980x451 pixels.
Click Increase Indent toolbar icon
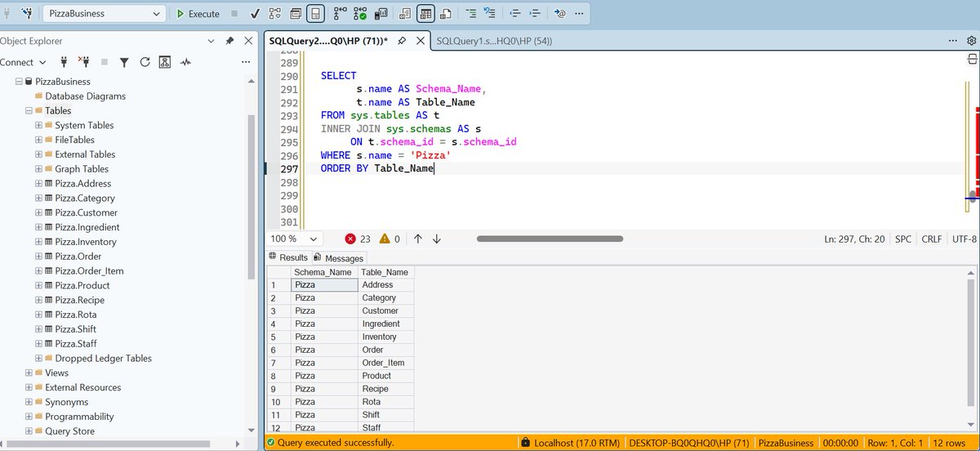click(534, 14)
